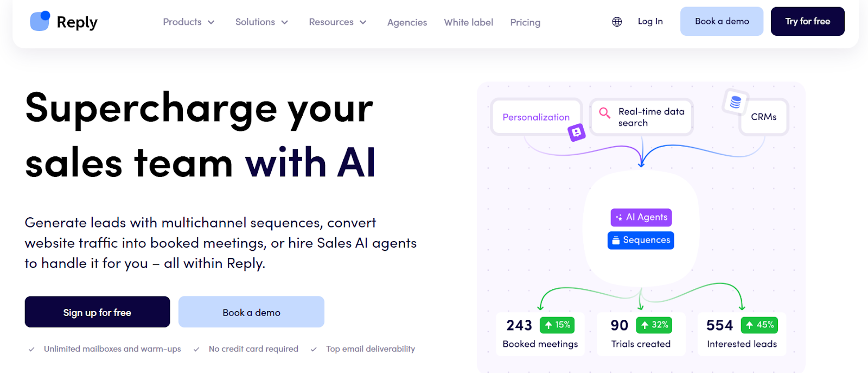
Task: Open the Solutions dropdown
Action: (x=261, y=22)
